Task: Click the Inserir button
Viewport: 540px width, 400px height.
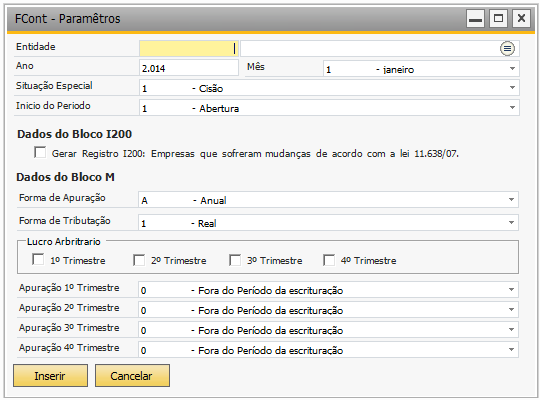Action: (x=50, y=376)
